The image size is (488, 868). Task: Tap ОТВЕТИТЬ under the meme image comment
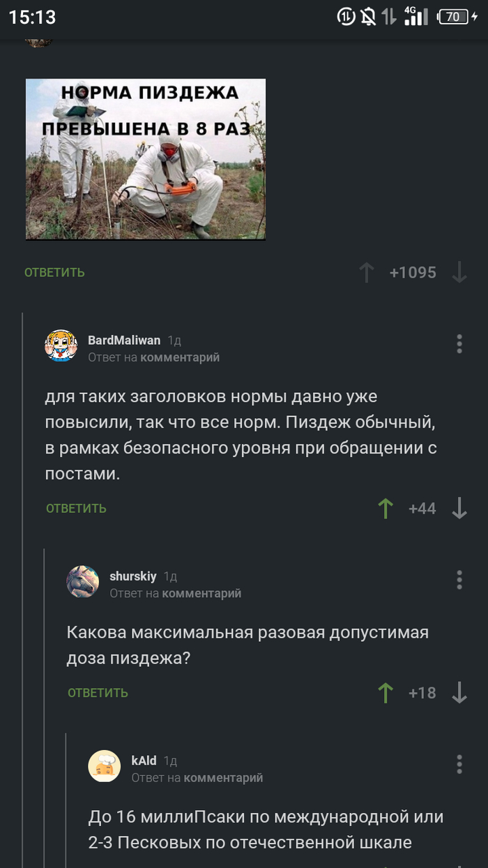pyautogui.click(x=54, y=273)
